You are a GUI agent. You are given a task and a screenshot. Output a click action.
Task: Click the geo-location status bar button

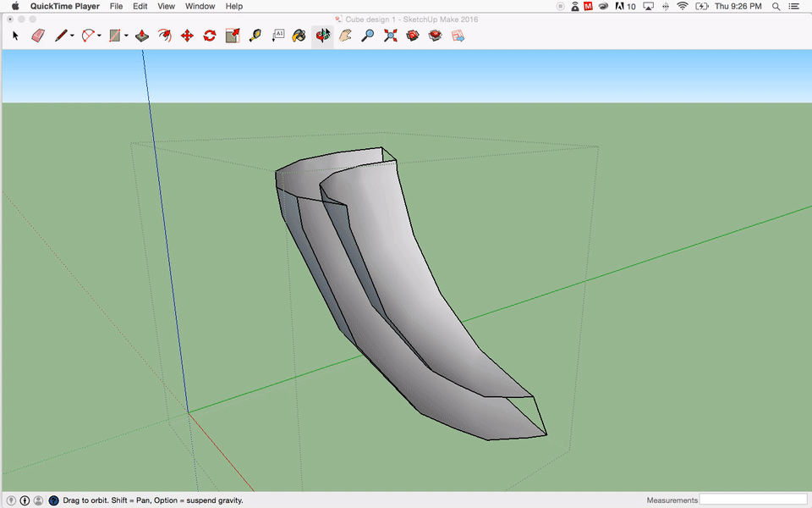point(11,500)
